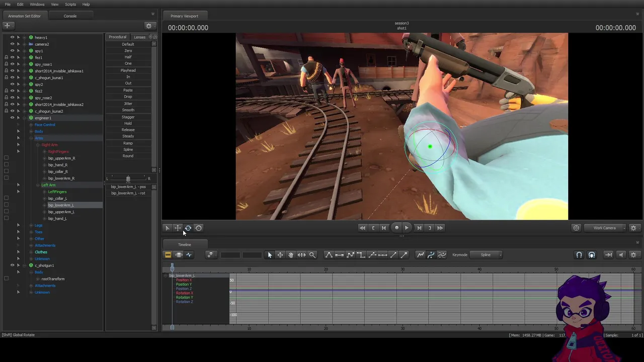
Task: Toggle lock on spy_rose1
Action: click(x=6, y=64)
